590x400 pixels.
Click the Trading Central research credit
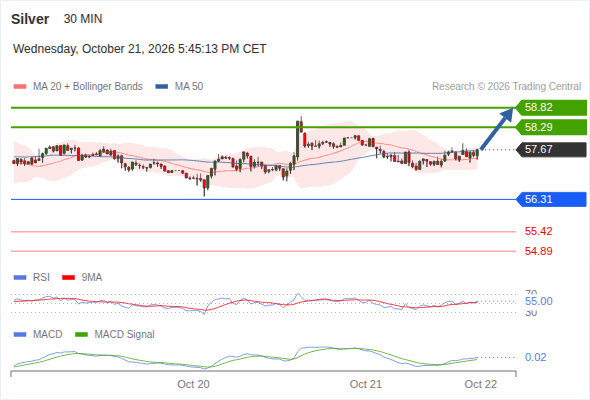pos(506,87)
